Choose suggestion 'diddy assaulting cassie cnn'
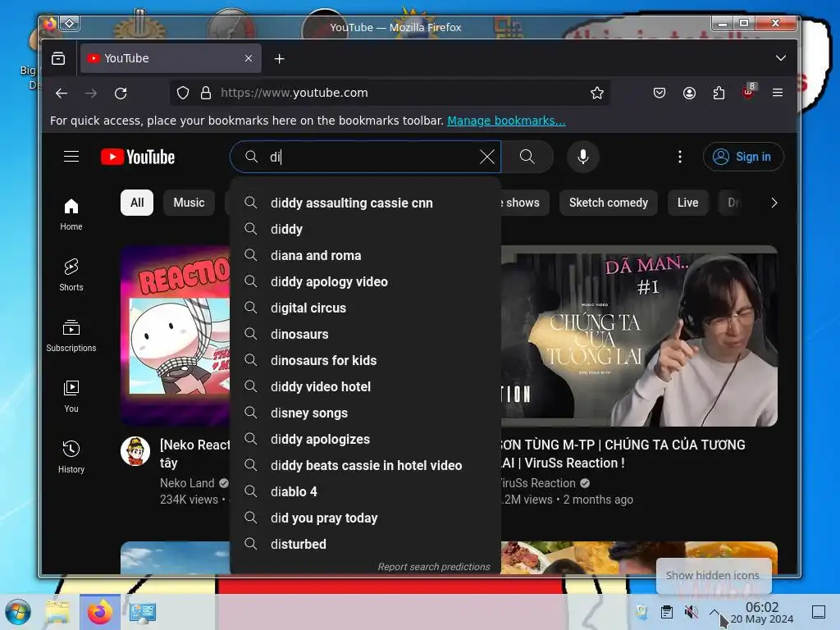This screenshot has height=630, width=840. pyautogui.click(x=365, y=203)
